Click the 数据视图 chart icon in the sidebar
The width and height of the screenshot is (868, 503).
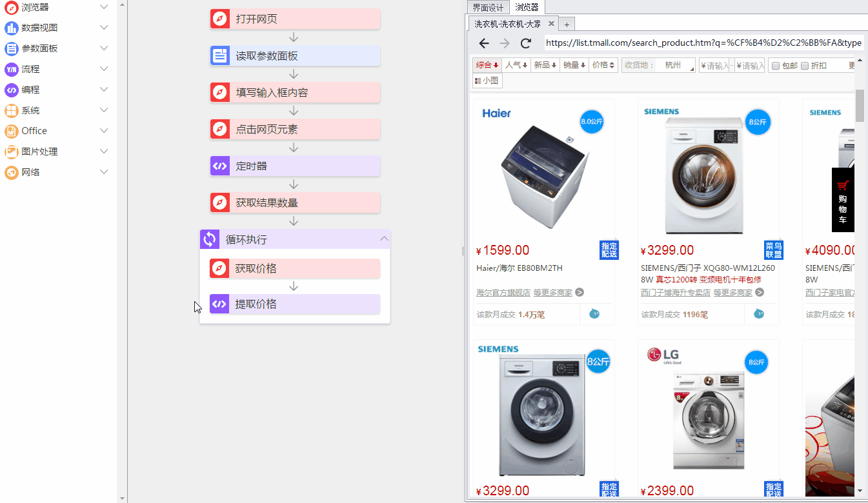[11, 28]
